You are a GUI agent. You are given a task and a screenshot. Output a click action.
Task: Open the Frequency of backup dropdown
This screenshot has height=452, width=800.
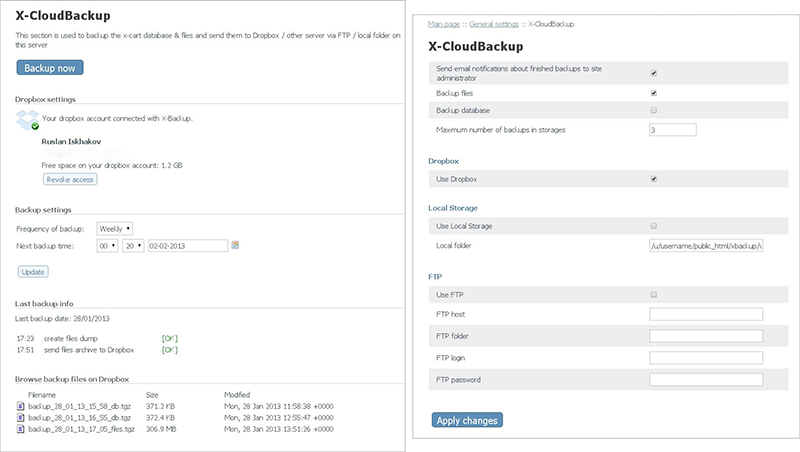115,229
